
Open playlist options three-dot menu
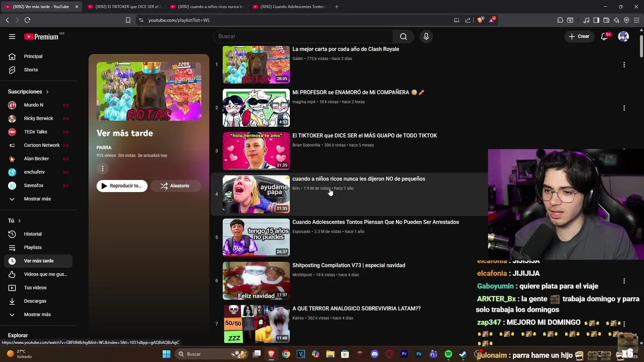(x=102, y=169)
